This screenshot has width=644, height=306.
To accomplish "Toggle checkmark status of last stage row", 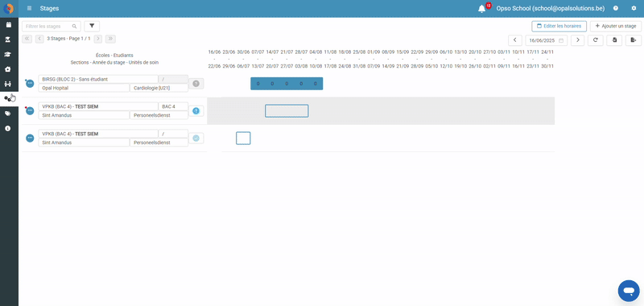I will pos(196,139).
